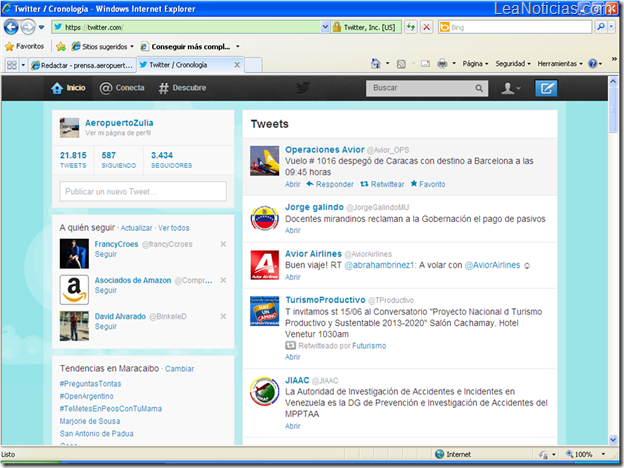Viewport: 624px width, 468px height.
Task: Click the Twitter bird logo
Action: tap(303, 88)
